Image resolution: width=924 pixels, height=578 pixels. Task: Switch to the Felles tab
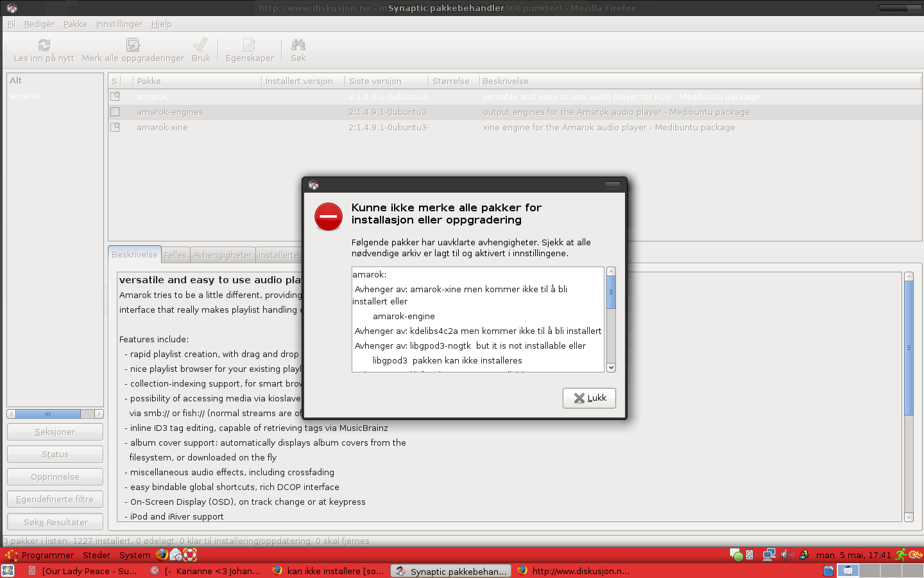click(x=175, y=256)
